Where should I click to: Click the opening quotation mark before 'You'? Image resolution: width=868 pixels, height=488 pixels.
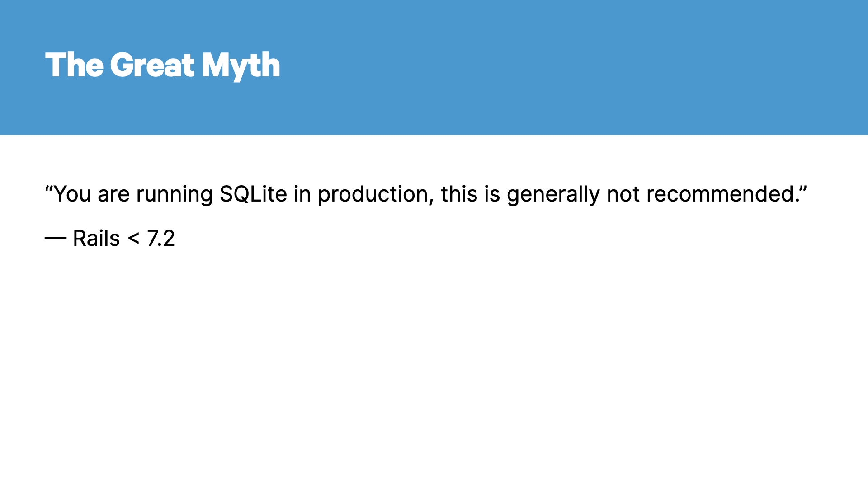pyautogui.click(x=49, y=188)
